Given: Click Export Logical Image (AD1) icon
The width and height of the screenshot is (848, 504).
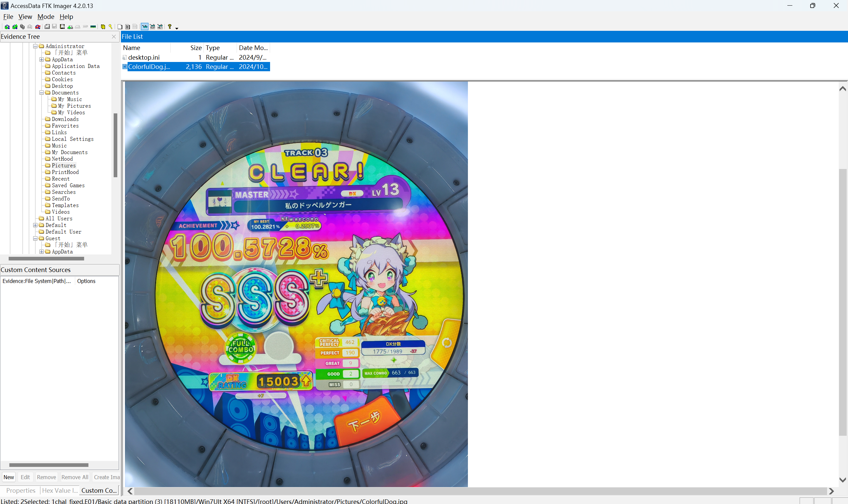Looking at the screenshot, I should (62, 27).
